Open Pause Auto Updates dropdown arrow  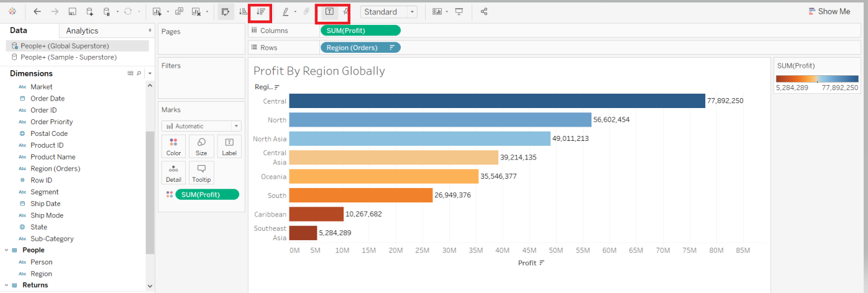[x=117, y=12]
